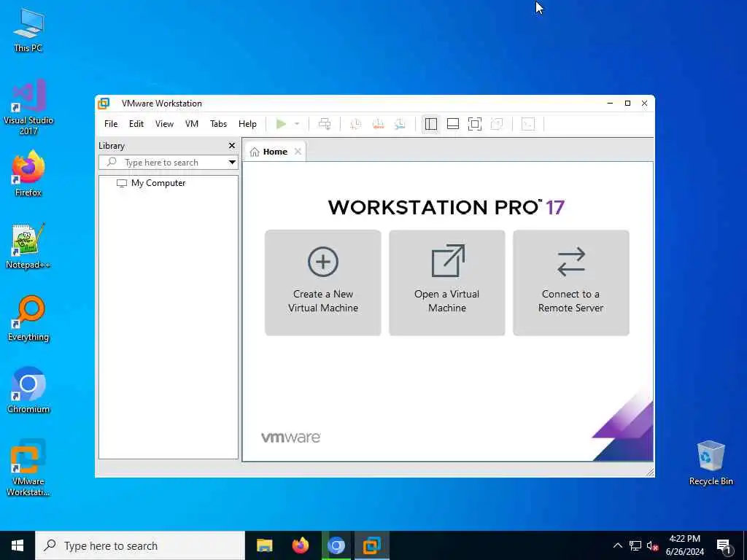The image size is (747, 560).
Task: Click the window resize grip corner
Action: click(x=650, y=472)
